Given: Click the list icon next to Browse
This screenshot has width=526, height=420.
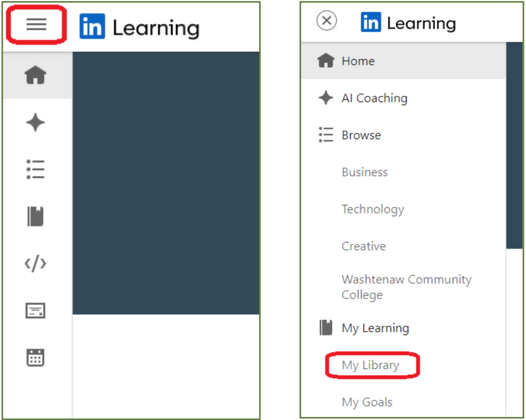Looking at the screenshot, I should [x=326, y=135].
